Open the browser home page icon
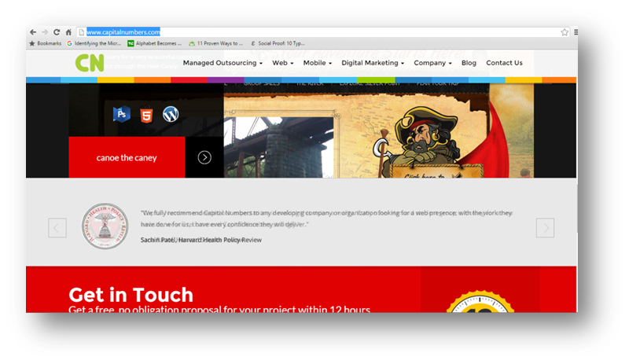This screenshot has width=629, height=364. pos(68,32)
